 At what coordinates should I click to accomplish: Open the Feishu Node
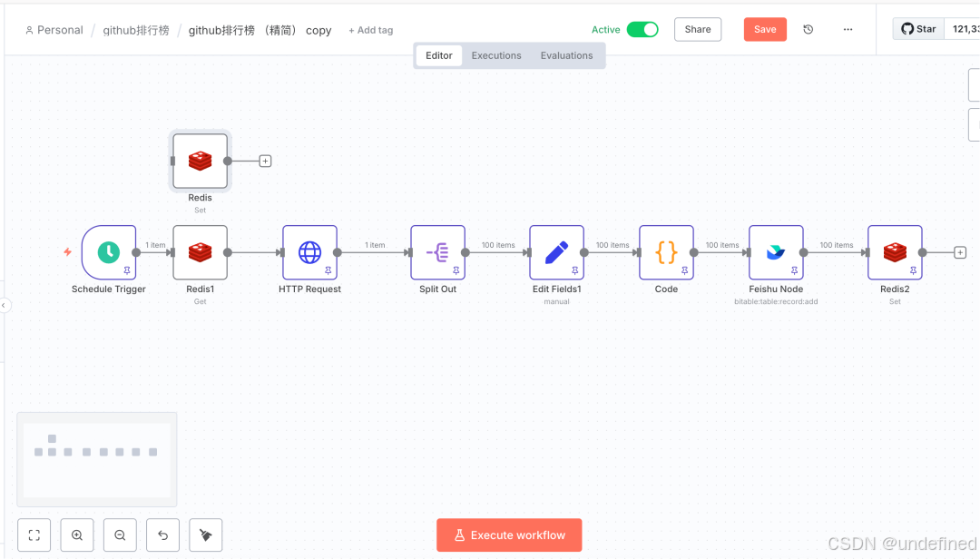coord(776,252)
